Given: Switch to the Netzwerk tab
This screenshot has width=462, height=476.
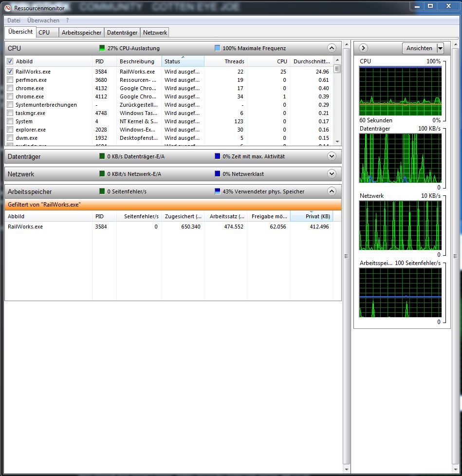Looking at the screenshot, I should click(155, 33).
